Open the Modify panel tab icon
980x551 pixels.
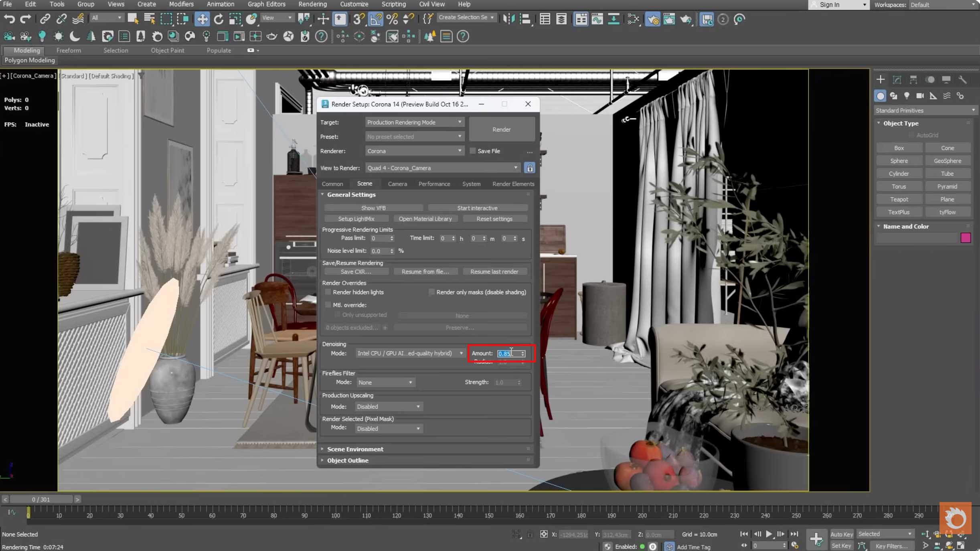pos(897,79)
